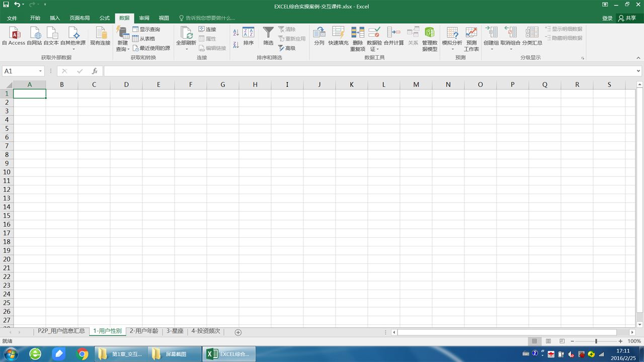The height and width of the screenshot is (362, 644).
Task: Choose 从表格 query source
Action: coord(144,39)
